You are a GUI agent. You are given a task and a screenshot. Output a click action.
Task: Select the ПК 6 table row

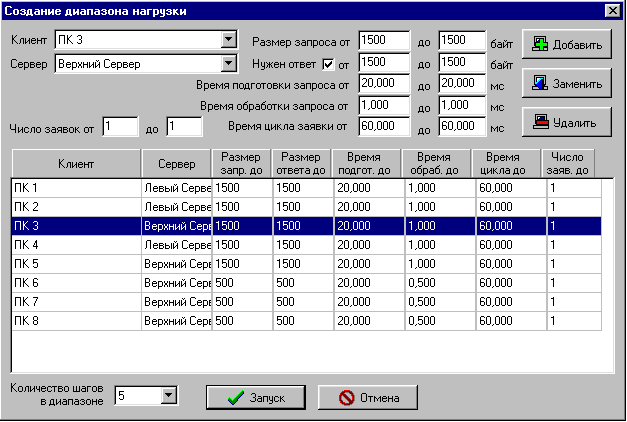pos(76,283)
